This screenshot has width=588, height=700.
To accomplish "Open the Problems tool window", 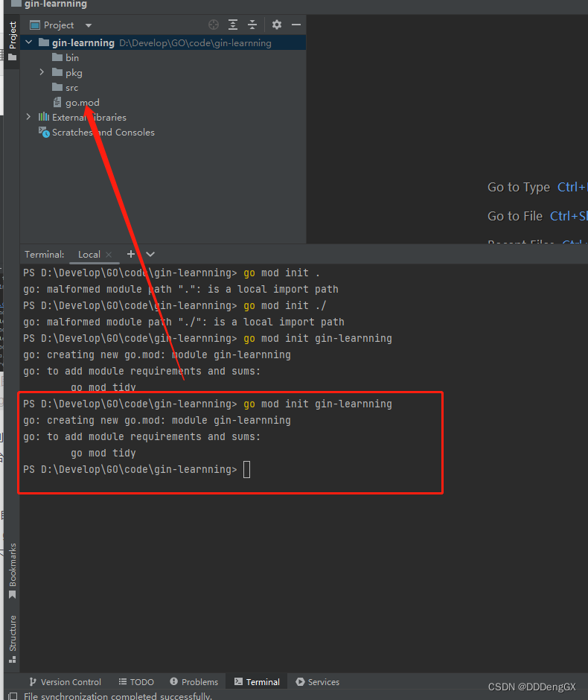I will coord(194,681).
